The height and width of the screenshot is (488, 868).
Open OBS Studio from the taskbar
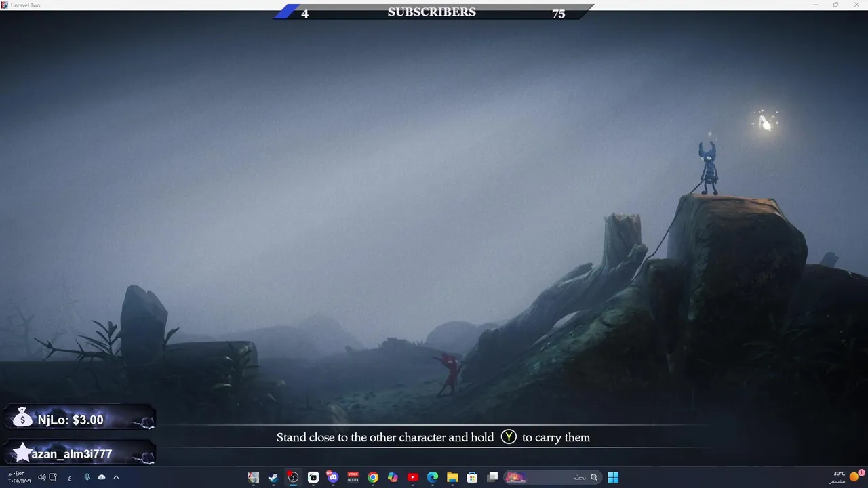tap(293, 477)
